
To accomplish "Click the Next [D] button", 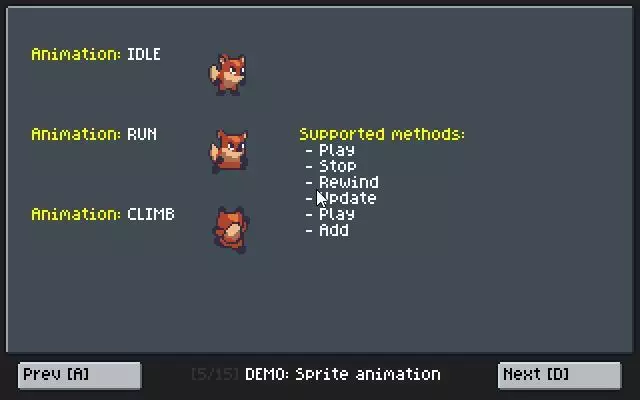I will click(x=560, y=375).
